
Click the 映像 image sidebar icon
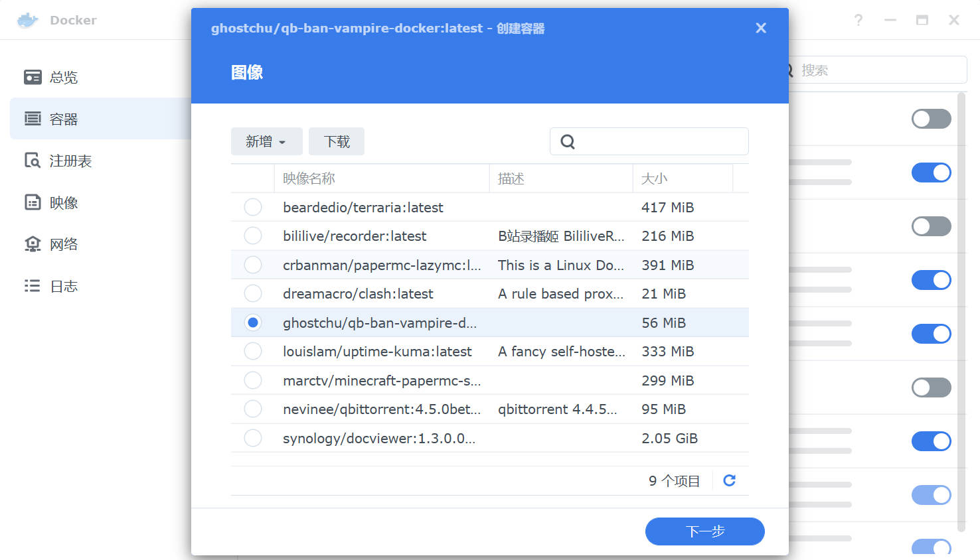33,202
